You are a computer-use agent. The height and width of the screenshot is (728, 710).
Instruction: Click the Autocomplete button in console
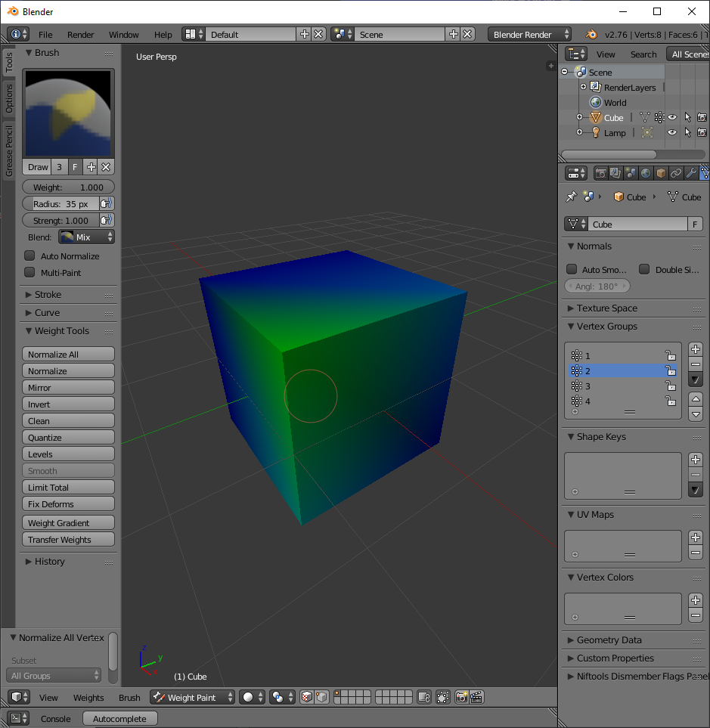119,719
